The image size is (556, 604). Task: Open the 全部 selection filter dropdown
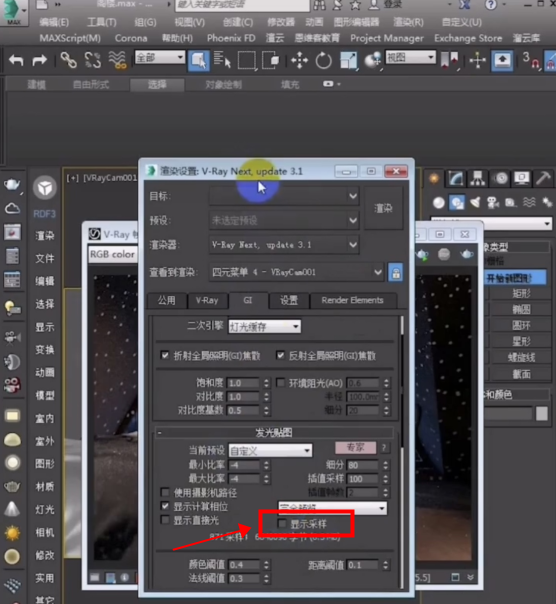(x=160, y=58)
